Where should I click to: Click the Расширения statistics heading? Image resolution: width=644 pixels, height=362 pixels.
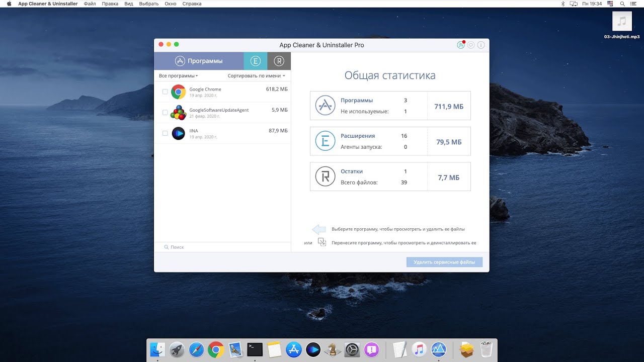click(x=358, y=136)
